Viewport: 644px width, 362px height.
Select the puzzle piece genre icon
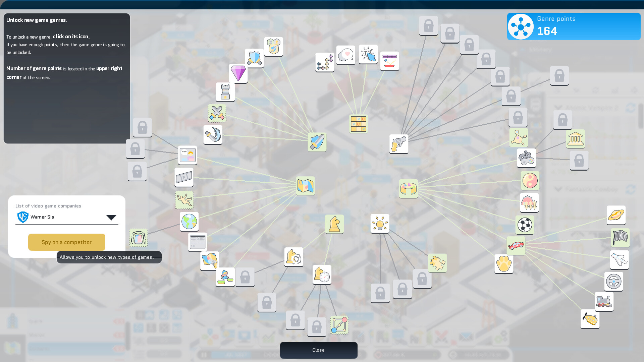click(x=437, y=263)
